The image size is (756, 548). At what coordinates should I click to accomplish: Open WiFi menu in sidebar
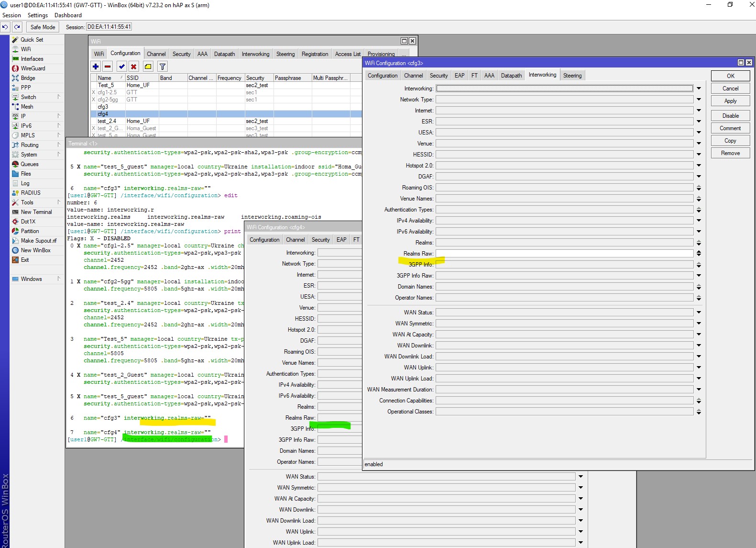coord(25,49)
